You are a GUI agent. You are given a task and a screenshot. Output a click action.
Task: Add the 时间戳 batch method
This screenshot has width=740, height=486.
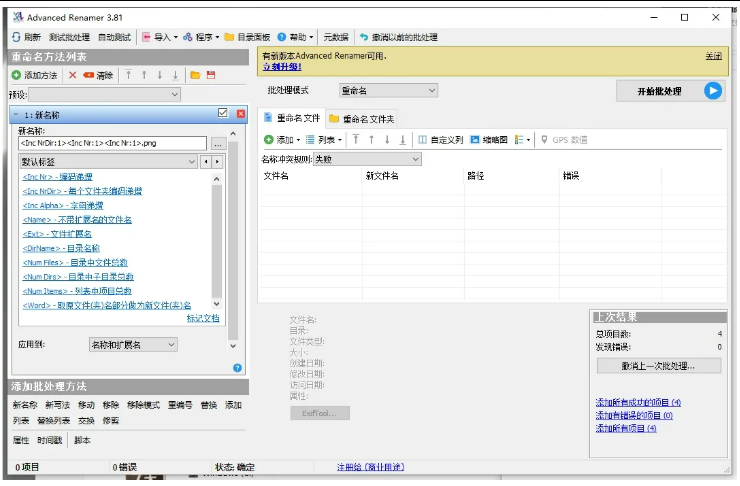(50, 440)
